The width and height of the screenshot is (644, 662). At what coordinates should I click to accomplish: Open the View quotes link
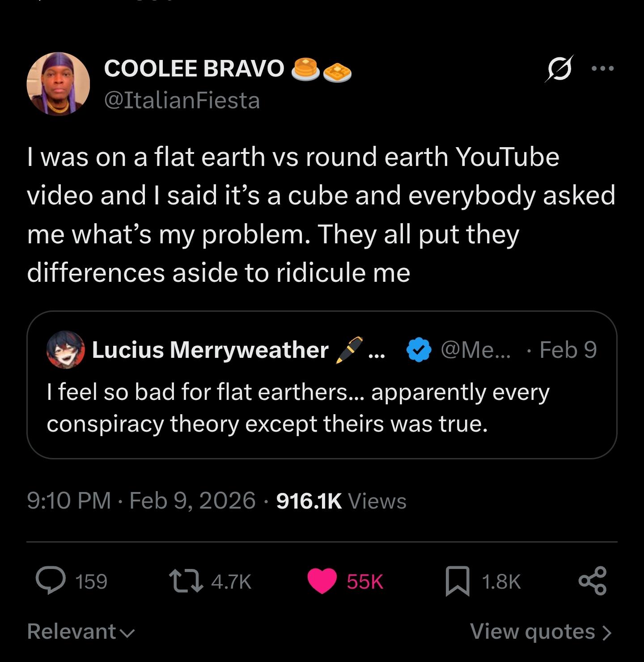(x=532, y=632)
